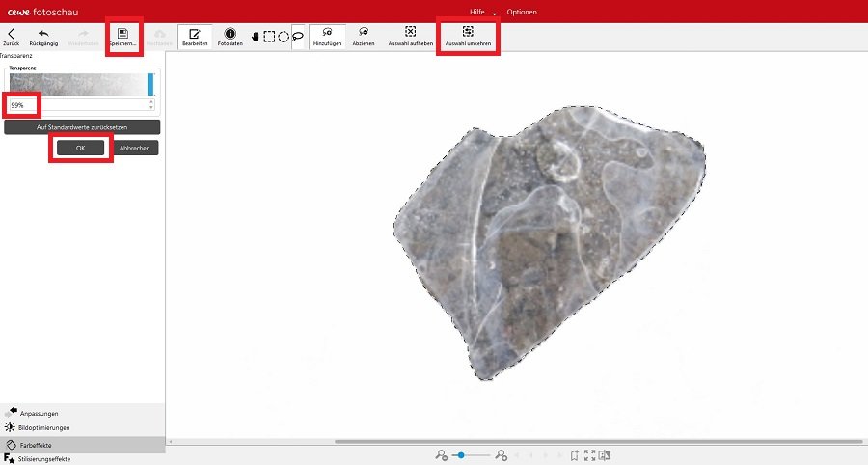Switch to Abziehen selection mode
Image resolution: width=868 pixels, height=465 pixels.
(364, 37)
